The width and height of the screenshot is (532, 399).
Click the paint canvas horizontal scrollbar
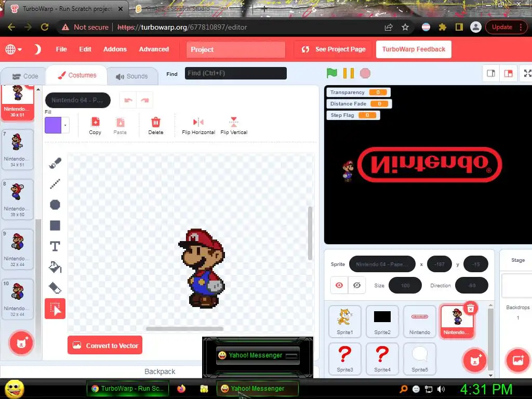(x=184, y=328)
